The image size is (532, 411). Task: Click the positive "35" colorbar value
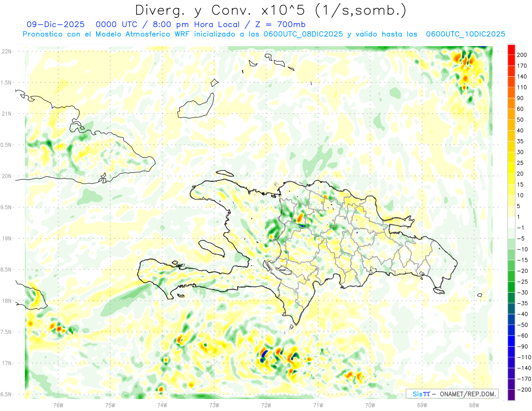[x=521, y=141]
